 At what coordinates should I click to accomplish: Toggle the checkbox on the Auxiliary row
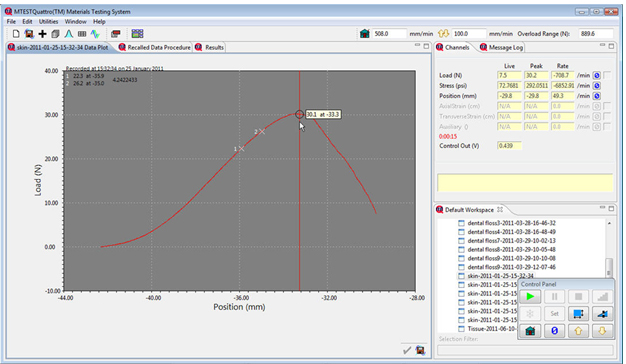(607, 127)
